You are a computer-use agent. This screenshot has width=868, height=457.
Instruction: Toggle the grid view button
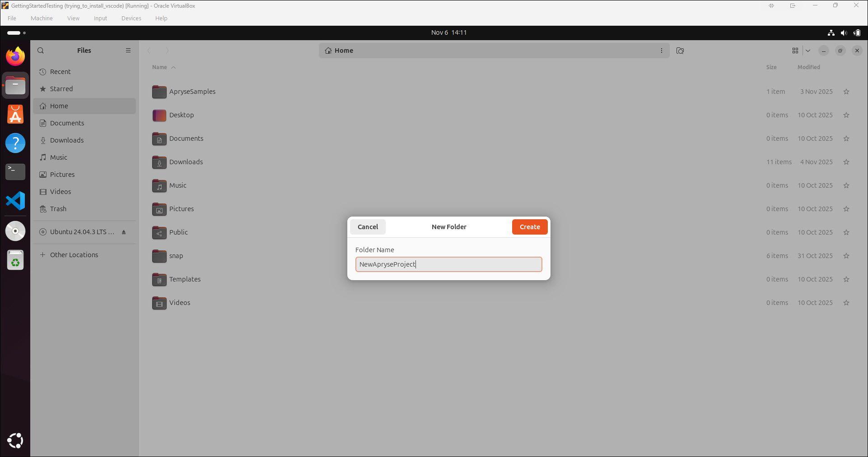click(795, 51)
